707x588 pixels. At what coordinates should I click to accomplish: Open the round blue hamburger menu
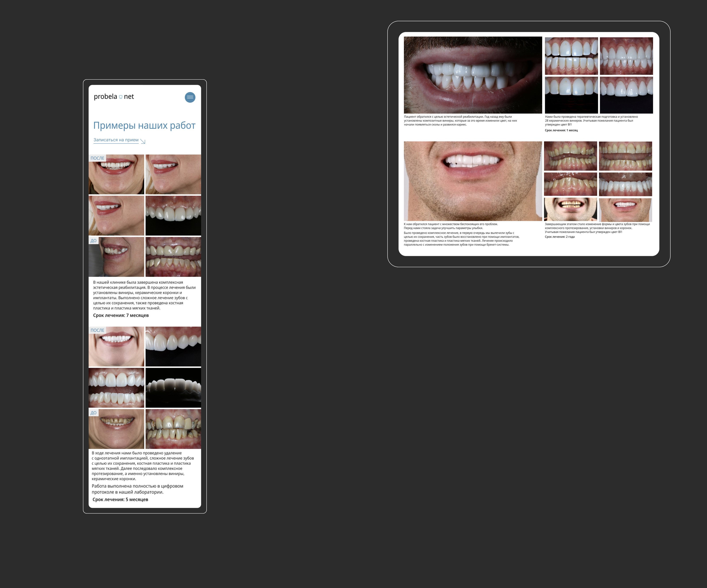(x=190, y=97)
